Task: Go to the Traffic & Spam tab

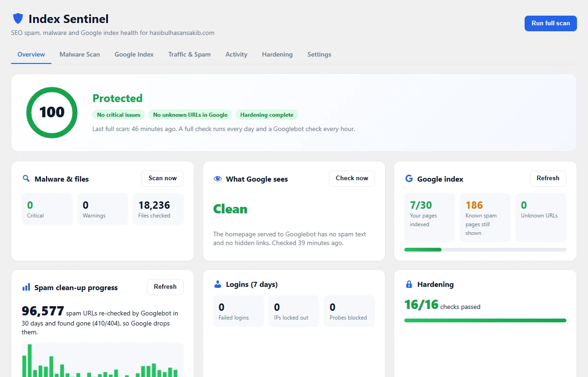Action: (189, 54)
